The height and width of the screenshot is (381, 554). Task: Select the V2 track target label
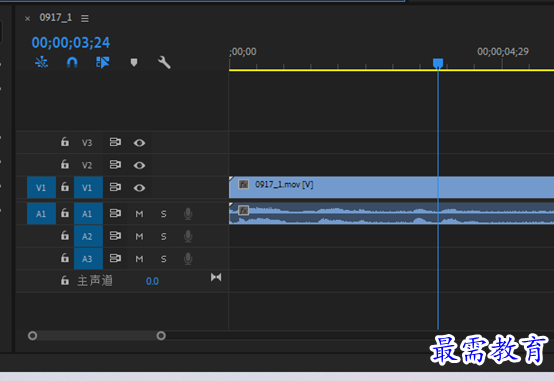(x=87, y=165)
